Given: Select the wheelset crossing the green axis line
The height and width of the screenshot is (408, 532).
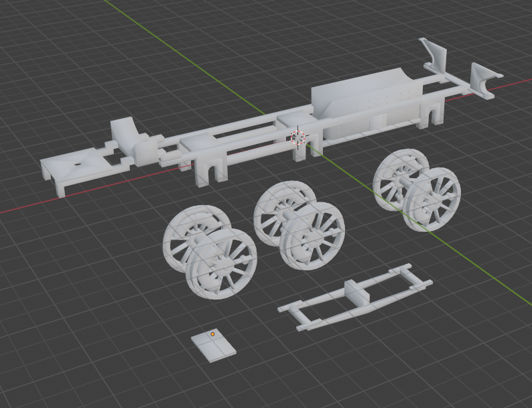Looking at the screenshot, I should (417, 190).
